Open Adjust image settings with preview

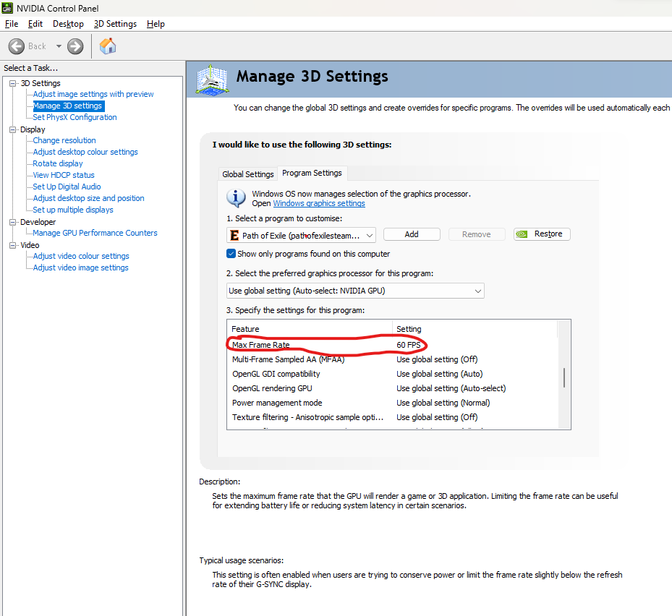click(93, 94)
